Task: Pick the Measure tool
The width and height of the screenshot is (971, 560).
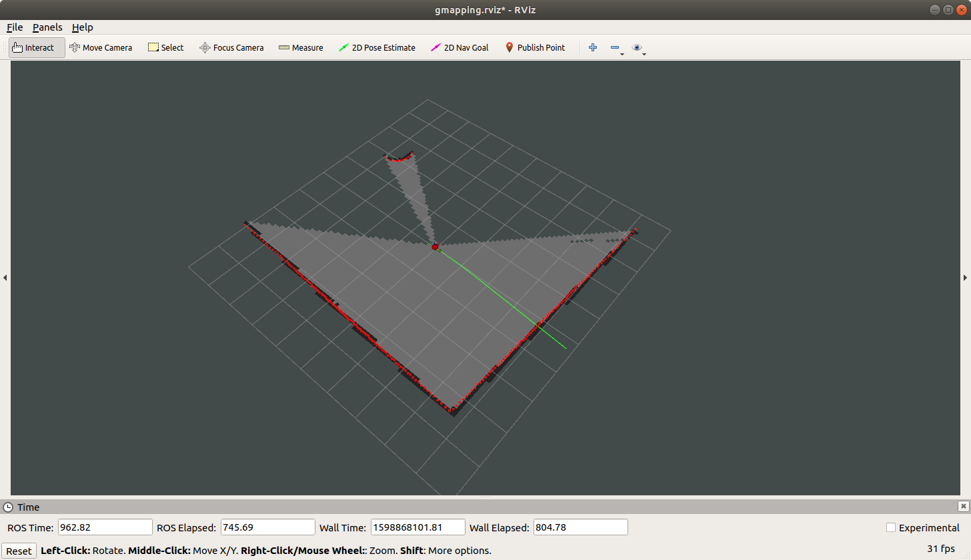Action: 301,47
